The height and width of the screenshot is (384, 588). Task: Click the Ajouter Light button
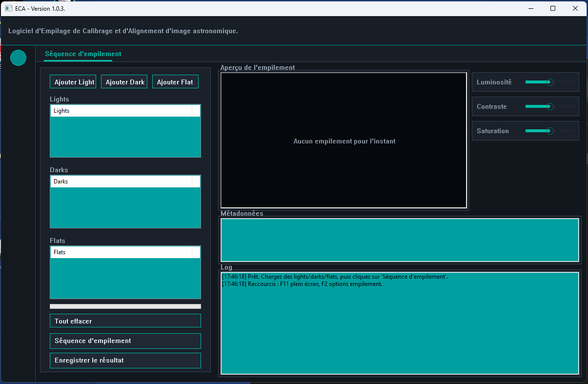coord(73,82)
